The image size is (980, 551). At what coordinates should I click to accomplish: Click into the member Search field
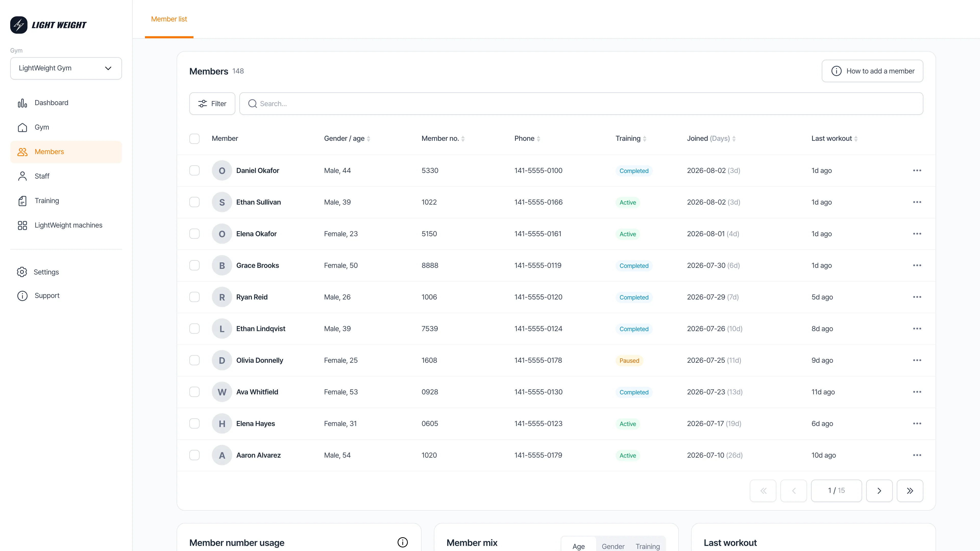[x=581, y=103]
